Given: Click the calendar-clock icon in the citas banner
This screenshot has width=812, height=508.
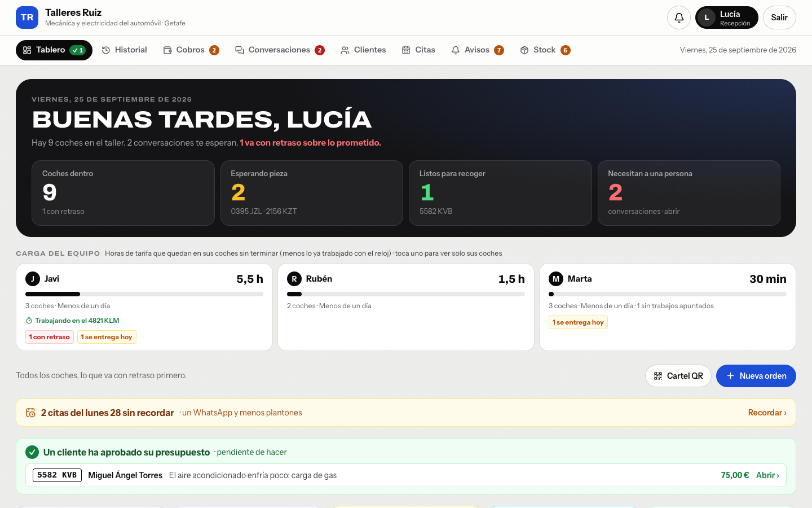Looking at the screenshot, I should click(30, 413).
